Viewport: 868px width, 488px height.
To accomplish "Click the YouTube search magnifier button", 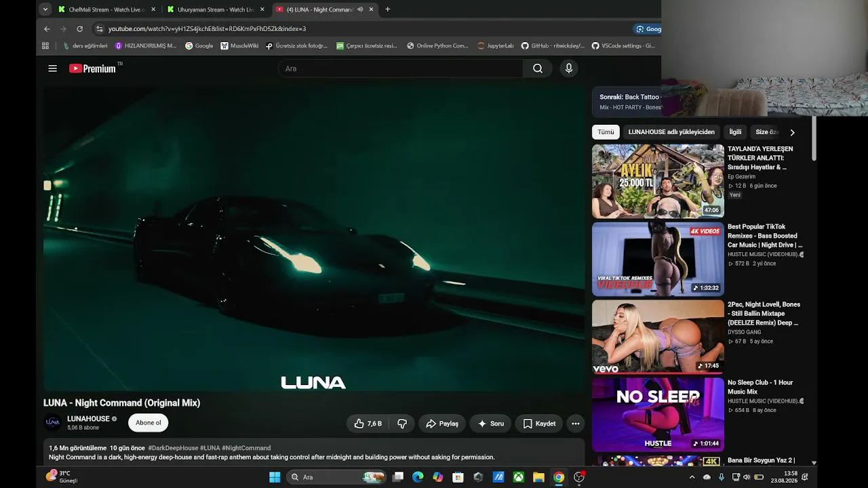I will point(538,68).
